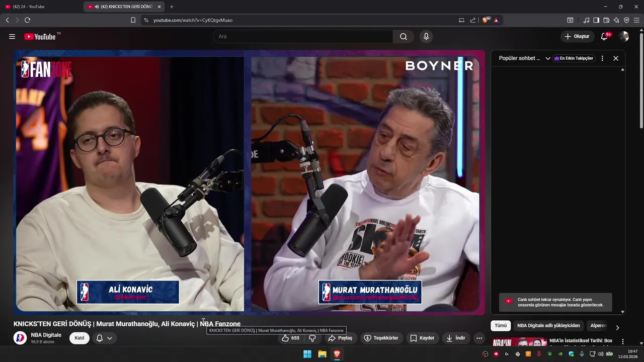The width and height of the screenshot is (644, 362).
Task: Click the page vertical scrollbar
Action: (x=641, y=80)
